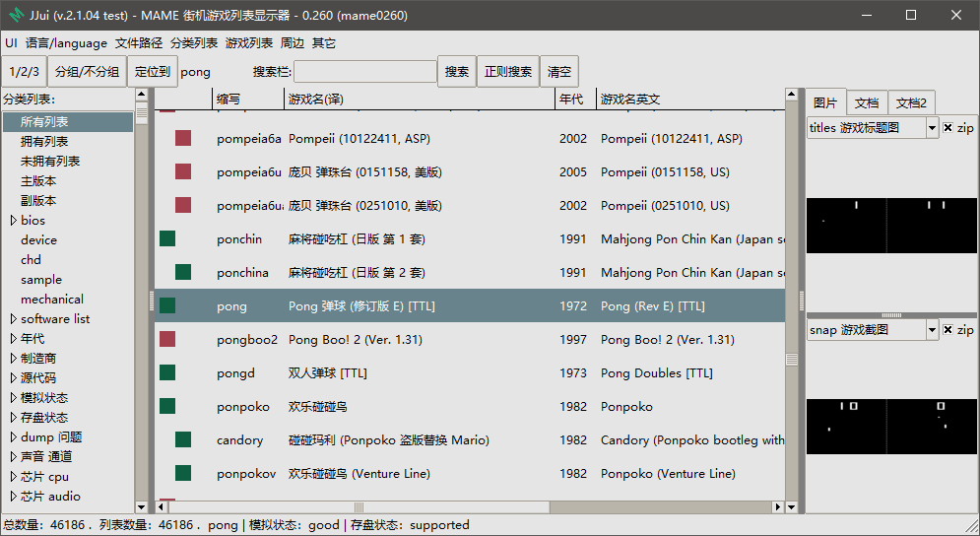
Task: Expand the 制造商 tree node
Action: pyautogui.click(x=13, y=359)
